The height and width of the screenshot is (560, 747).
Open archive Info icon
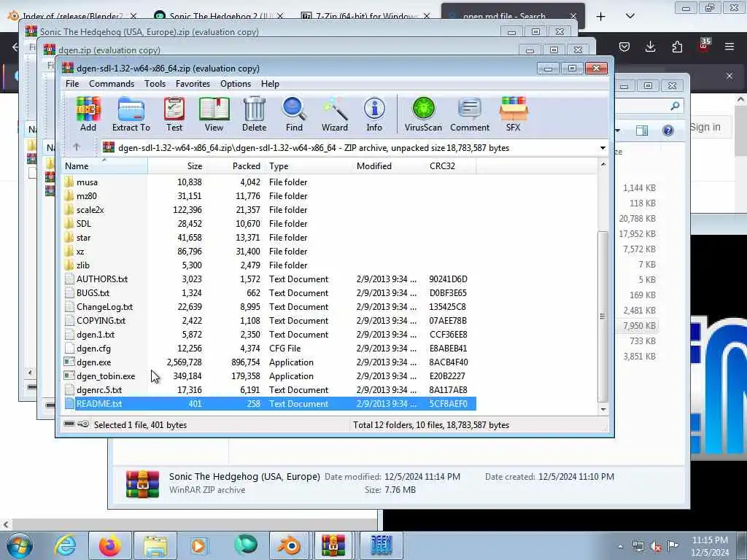[374, 114]
